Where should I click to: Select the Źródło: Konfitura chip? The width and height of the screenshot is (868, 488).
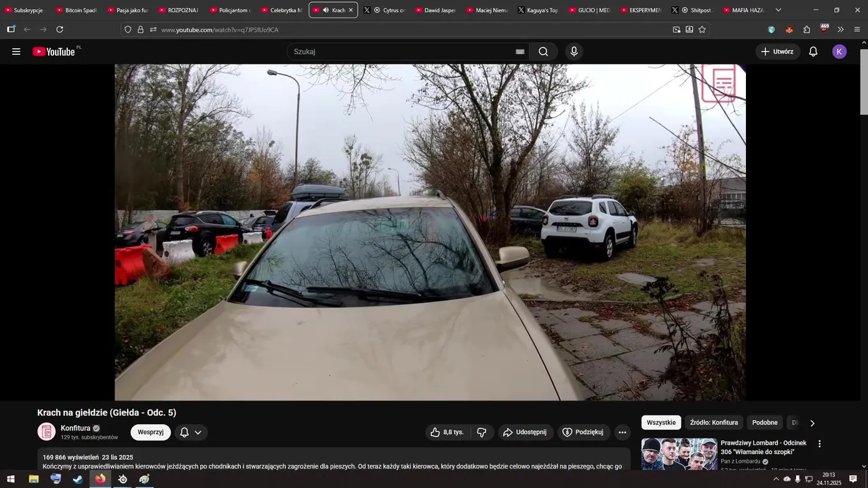pyautogui.click(x=714, y=422)
